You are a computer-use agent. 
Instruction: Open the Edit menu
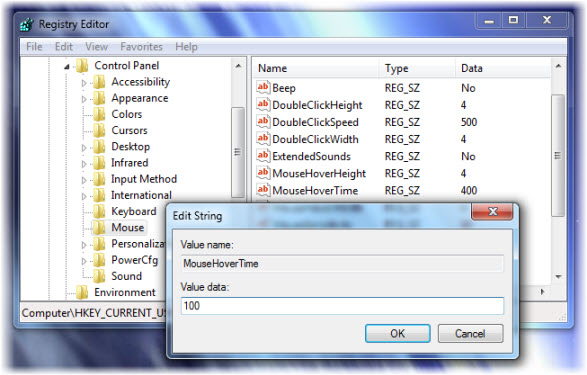click(64, 47)
